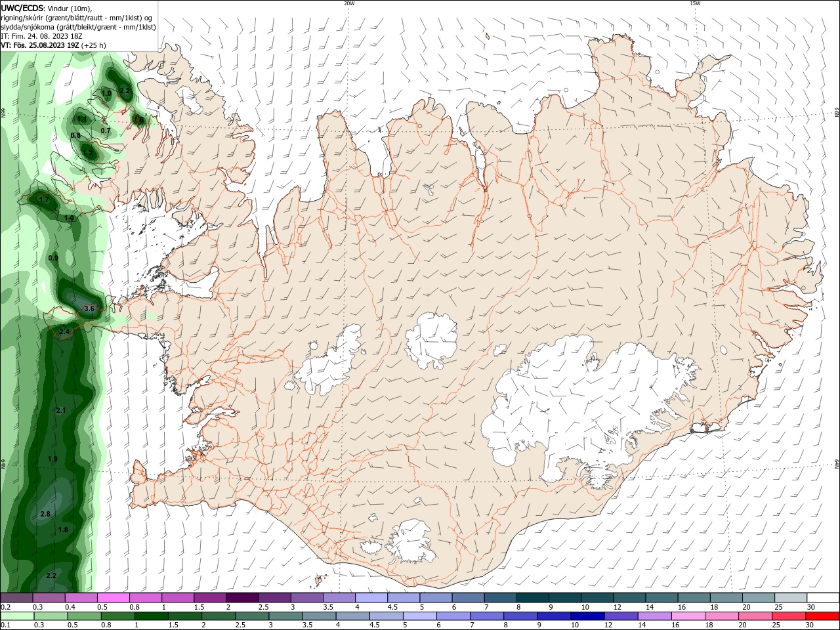Click the 1.5 precipitation value in the Westfjords
Image resolution: width=840 pixels, height=630 pixels.
coord(88,152)
